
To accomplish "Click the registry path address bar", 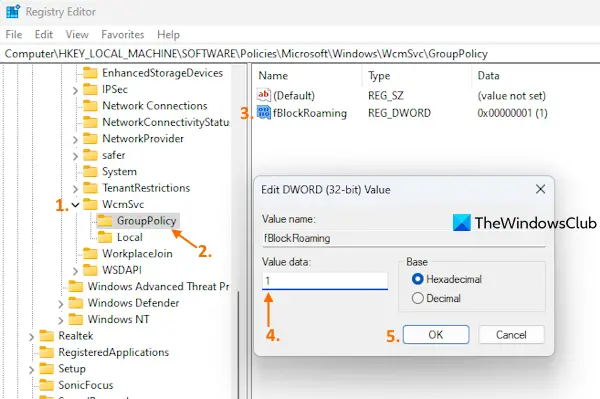I will point(300,54).
